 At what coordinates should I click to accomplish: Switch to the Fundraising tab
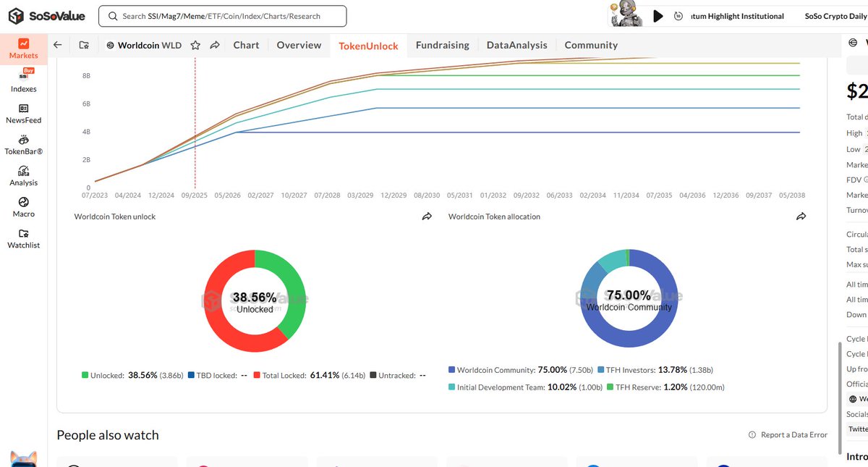click(x=442, y=45)
